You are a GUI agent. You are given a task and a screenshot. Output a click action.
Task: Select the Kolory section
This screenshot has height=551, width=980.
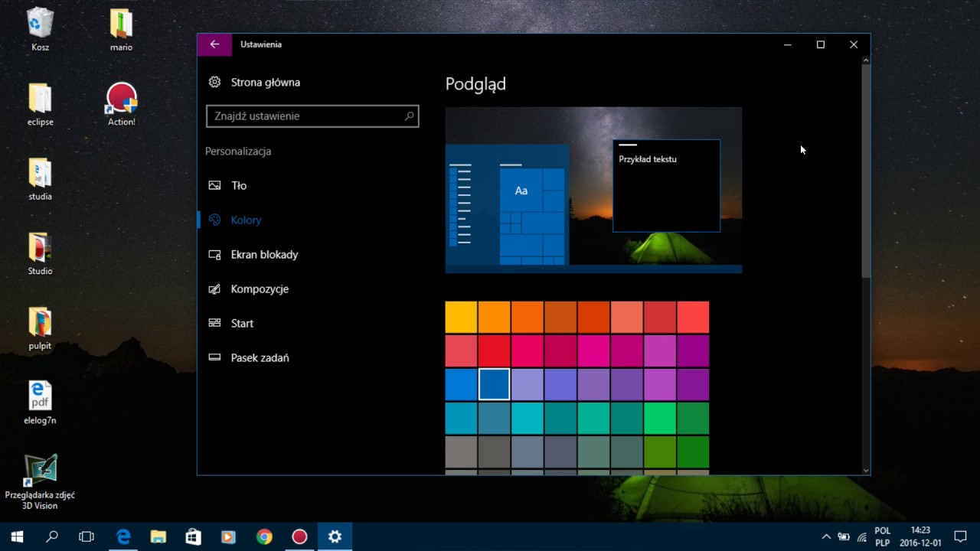pyautogui.click(x=235, y=220)
